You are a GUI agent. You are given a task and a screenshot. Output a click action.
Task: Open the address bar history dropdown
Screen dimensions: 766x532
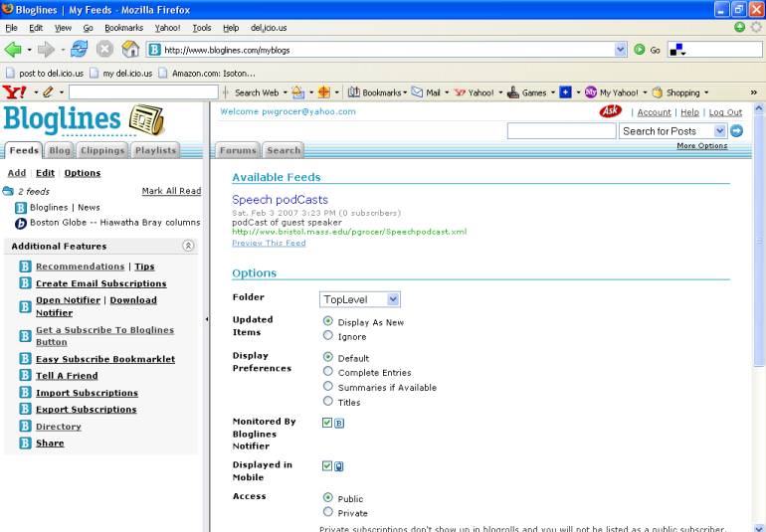pos(621,50)
